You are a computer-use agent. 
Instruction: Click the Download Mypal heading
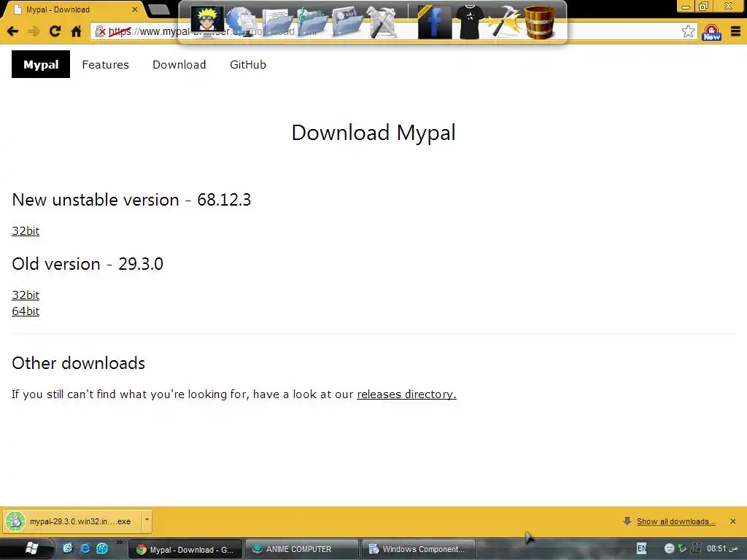373,133
